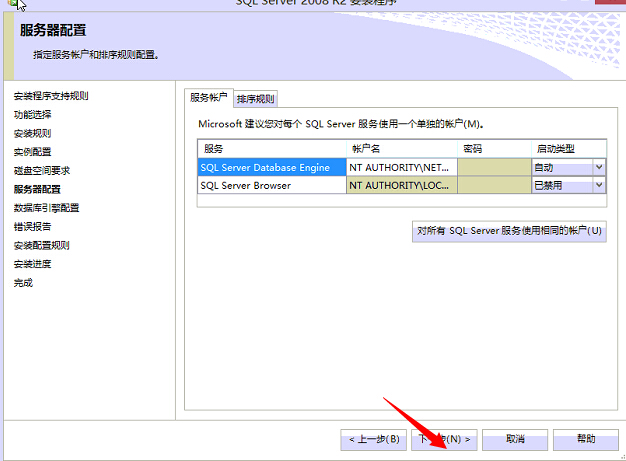This screenshot has width=626, height=461.
Task: Go back with the 上一步(B) button
Action: pyautogui.click(x=373, y=440)
